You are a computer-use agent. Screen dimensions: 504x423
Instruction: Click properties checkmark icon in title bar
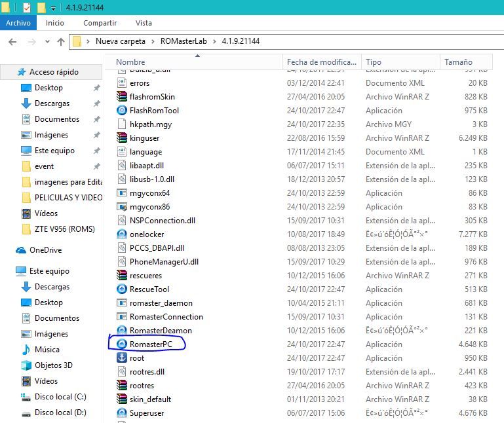click(27, 7)
